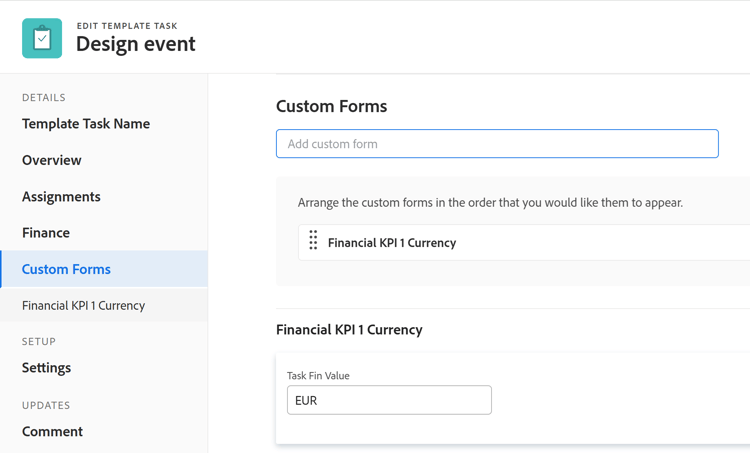Viewport: 750px width, 453px height.
Task: Select Financial KPI 1 Currency row in arrange list
Action: pyautogui.click(x=392, y=242)
